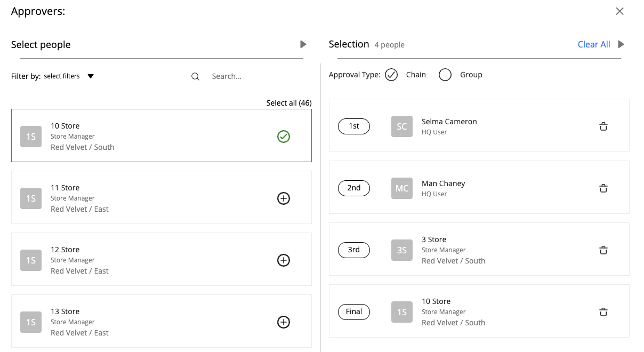Click the 3 Store name in the selection
The width and height of the screenshot is (644, 352).
pos(434,239)
